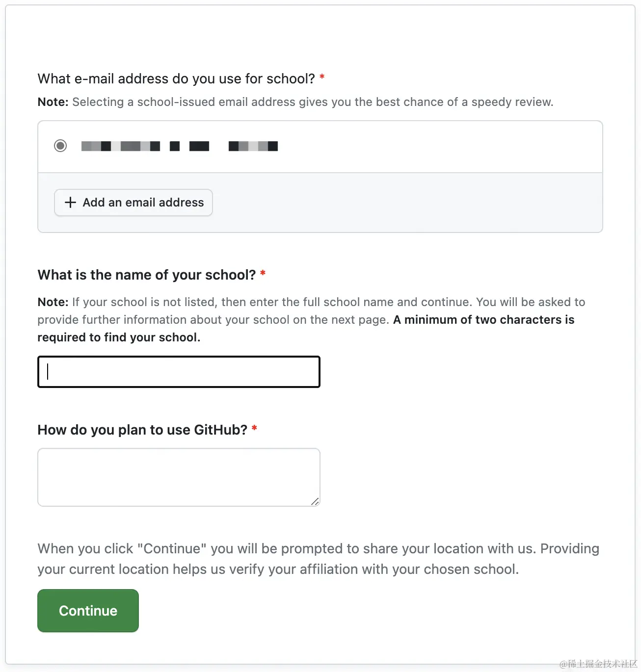Image resolution: width=641 pixels, height=672 pixels.
Task: Click the plus icon beside Add an email address
Action: 71,203
